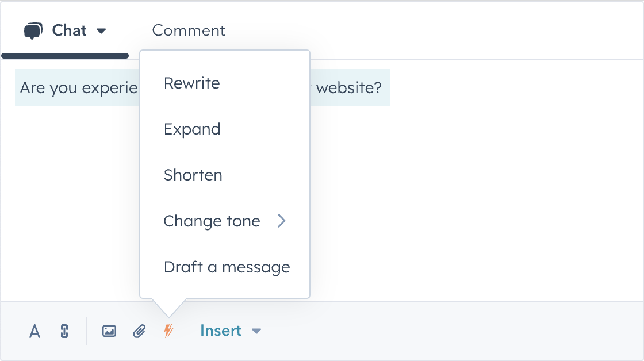Select Expand from the AI menu
The width and height of the screenshot is (644, 361).
coord(192,129)
